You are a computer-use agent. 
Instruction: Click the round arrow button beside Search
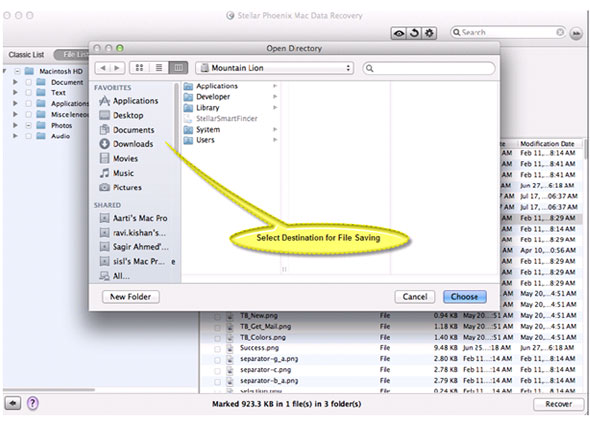pos(576,33)
